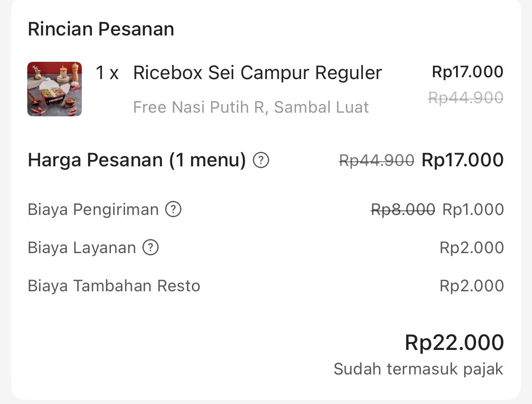This screenshot has width=532, height=404.
Task: Tap the crossed-out Rp44.900 item price
Action: pyautogui.click(x=466, y=98)
